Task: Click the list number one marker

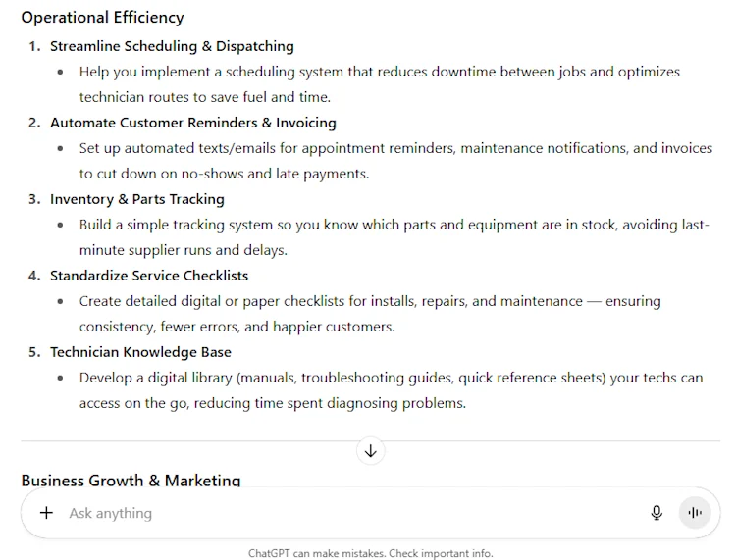Action: [34, 46]
